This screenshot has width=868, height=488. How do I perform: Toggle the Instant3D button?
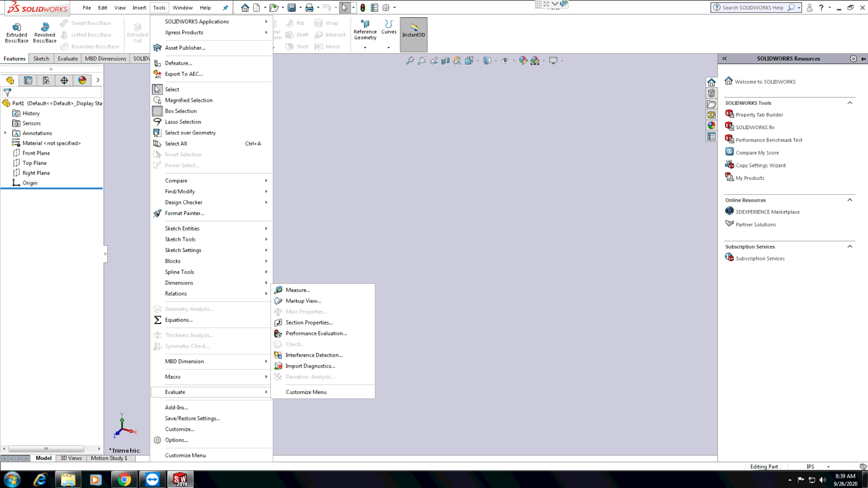pos(413,34)
